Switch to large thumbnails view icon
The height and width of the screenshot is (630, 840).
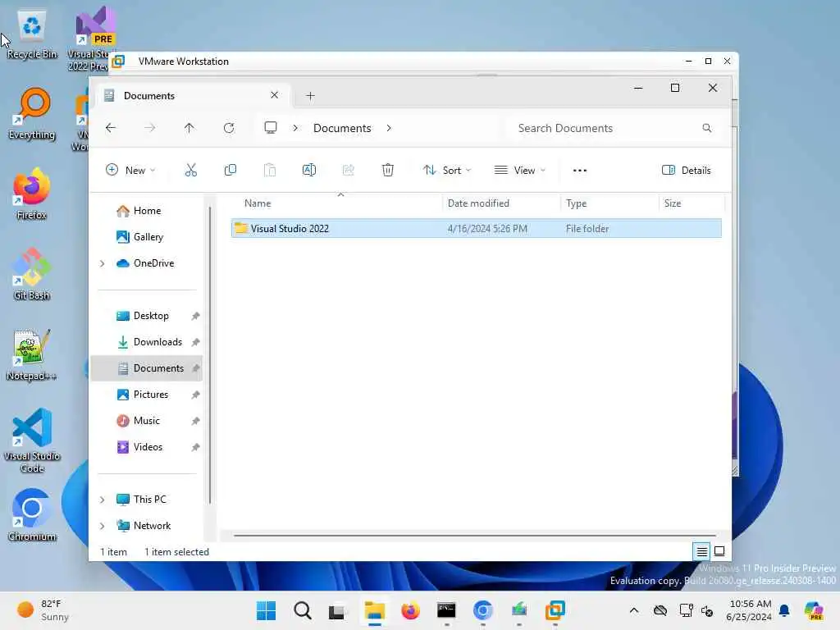[x=719, y=551]
